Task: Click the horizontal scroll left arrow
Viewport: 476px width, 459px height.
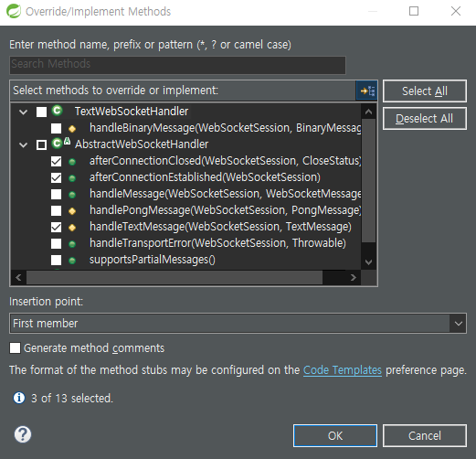Action: point(18,277)
